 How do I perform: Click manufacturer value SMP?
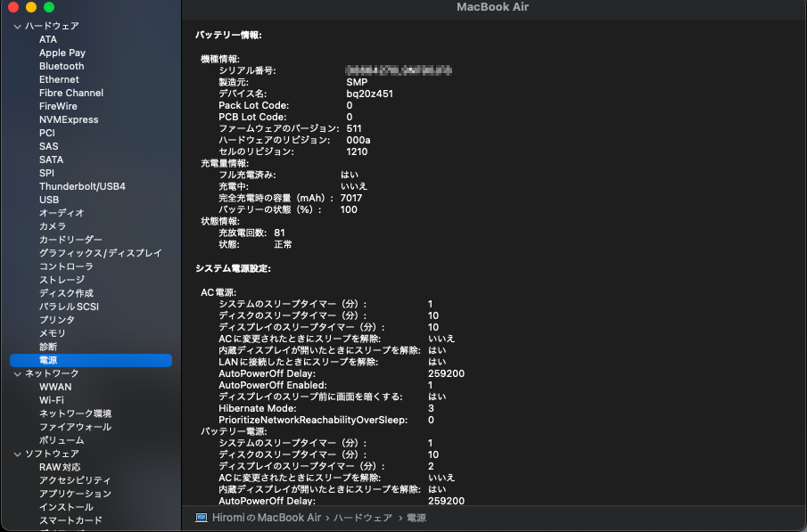tap(357, 82)
